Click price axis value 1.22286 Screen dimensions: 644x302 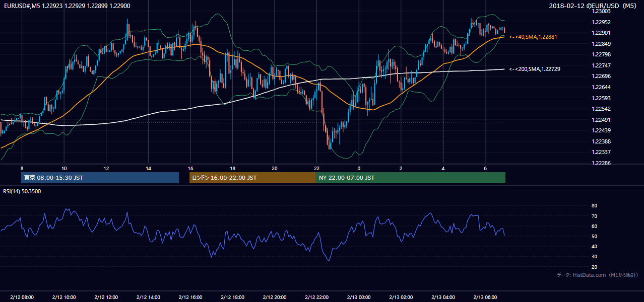pyautogui.click(x=601, y=163)
